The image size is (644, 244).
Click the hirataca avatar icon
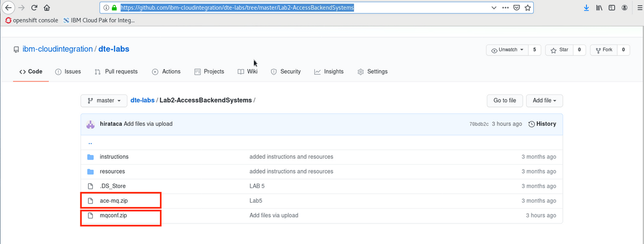91,124
